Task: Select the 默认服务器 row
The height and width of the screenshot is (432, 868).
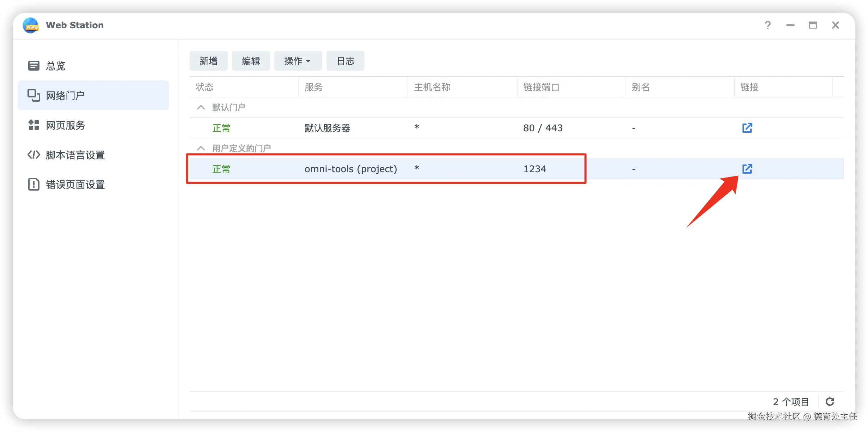Action: click(x=327, y=128)
